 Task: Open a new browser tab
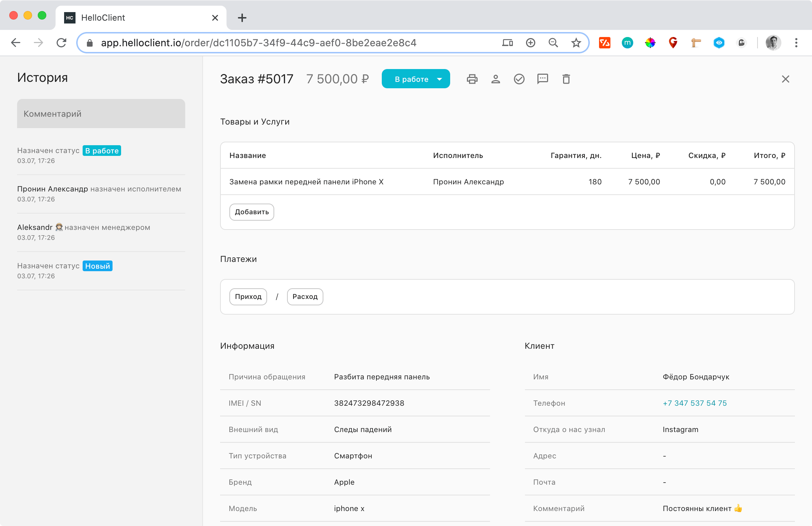click(242, 18)
